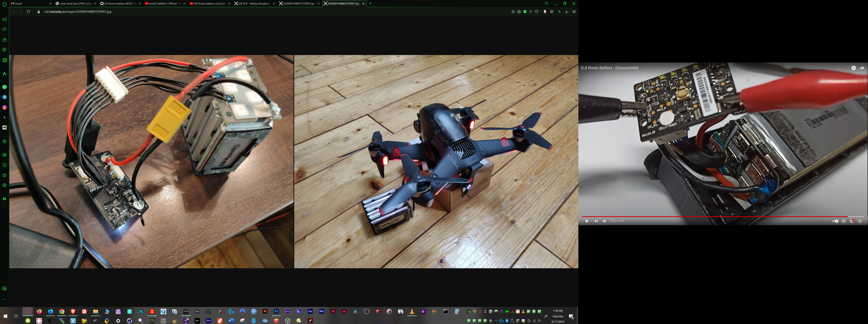Switch to the DJI Ronin battery MOD tab

[121, 3]
